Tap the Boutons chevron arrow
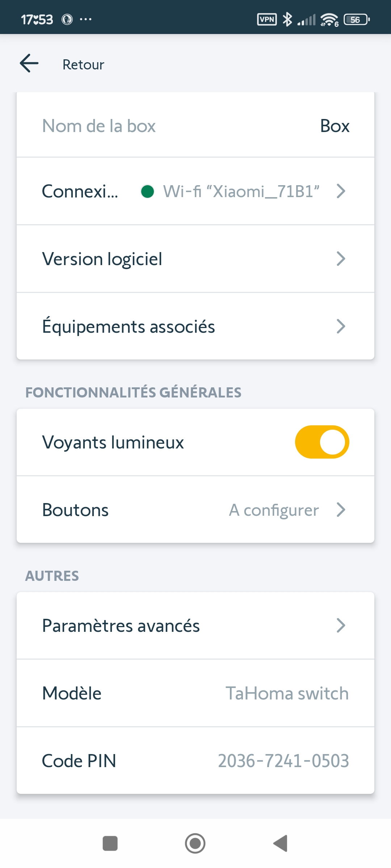Screen dimensions: 391x868 (341, 510)
